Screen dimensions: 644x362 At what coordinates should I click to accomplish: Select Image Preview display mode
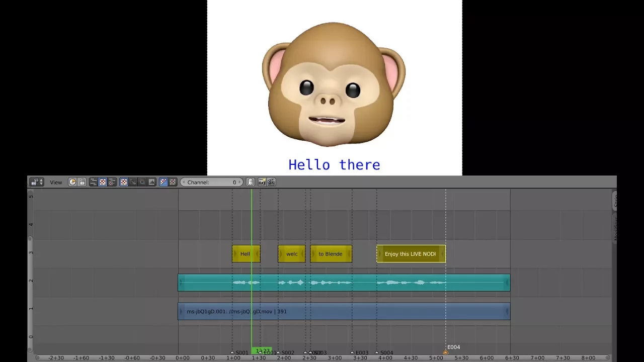(x=124, y=182)
